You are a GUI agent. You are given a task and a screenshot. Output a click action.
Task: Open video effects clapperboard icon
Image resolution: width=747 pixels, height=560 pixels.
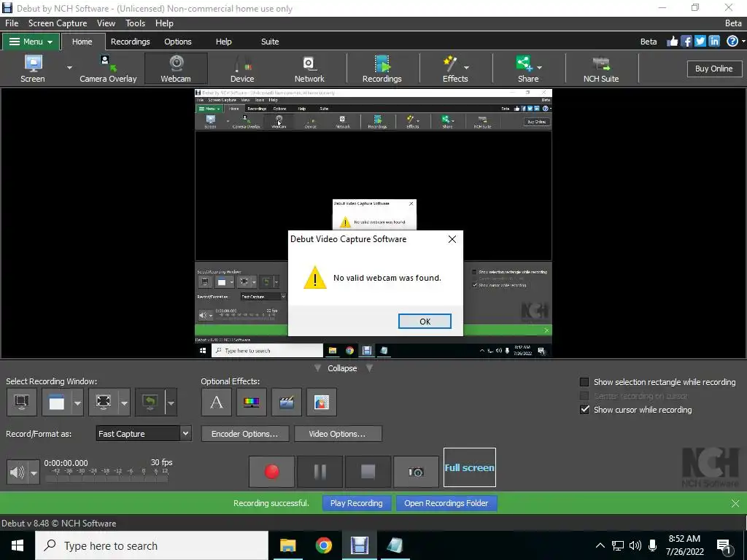pyautogui.click(x=286, y=402)
